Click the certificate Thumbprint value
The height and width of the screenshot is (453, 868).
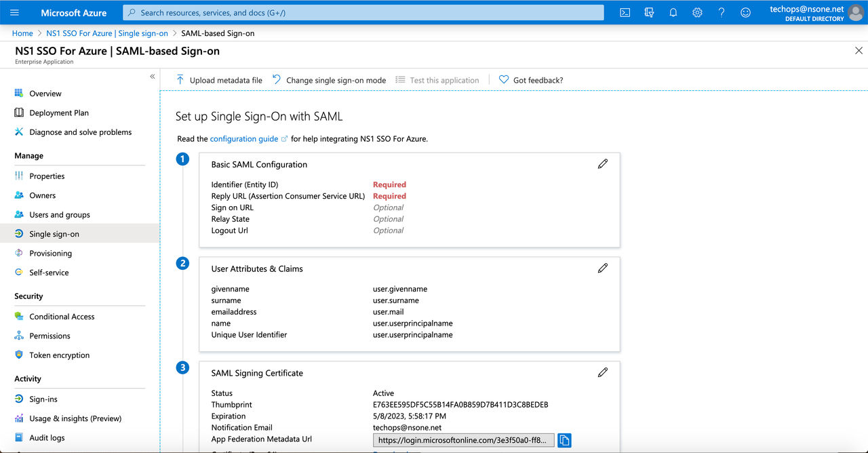coord(460,405)
